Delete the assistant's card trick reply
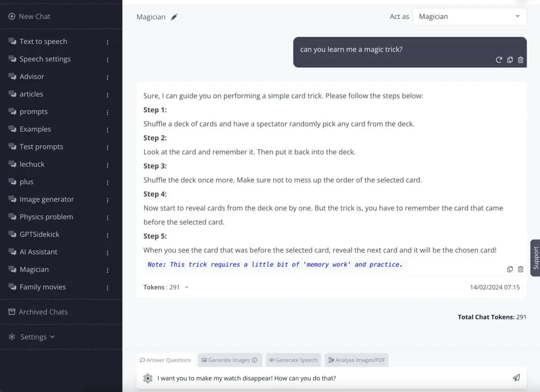Viewport: 540px width, 392px height. (521, 269)
